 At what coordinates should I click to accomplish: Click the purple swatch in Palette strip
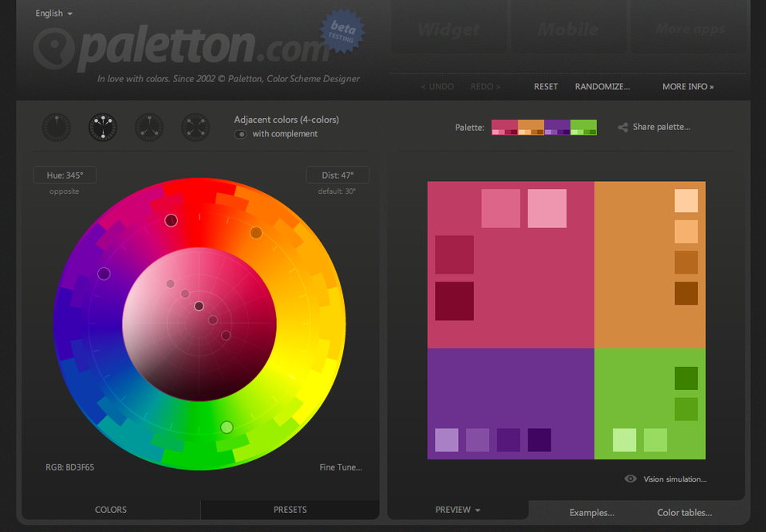pyautogui.click(x=558, y=127)
